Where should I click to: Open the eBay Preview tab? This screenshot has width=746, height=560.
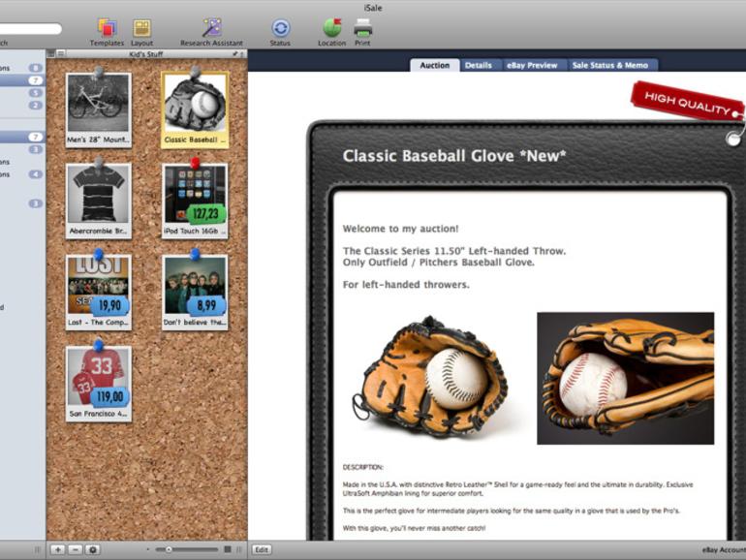(532, 65)
